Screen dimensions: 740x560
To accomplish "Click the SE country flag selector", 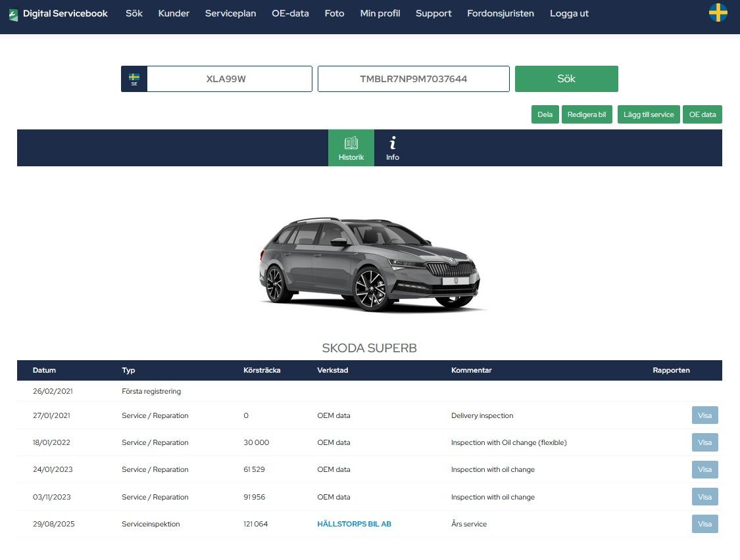I will 134,79.
